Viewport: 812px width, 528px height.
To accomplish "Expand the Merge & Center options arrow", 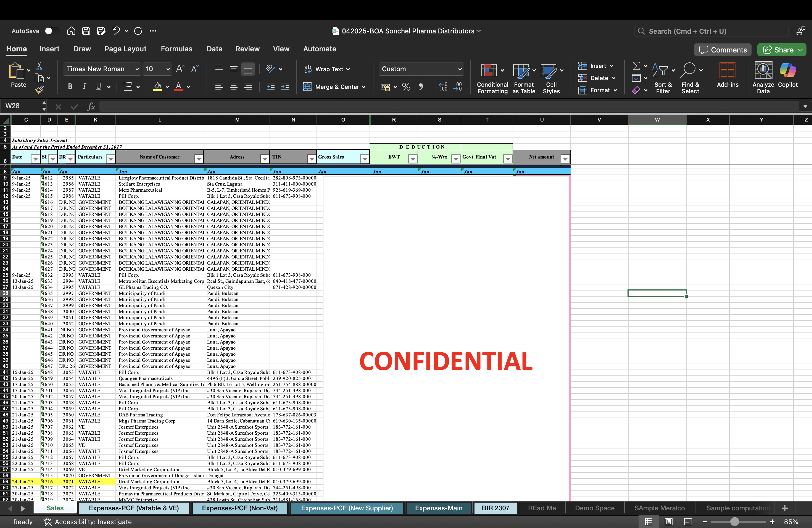I will click(364, 87).
